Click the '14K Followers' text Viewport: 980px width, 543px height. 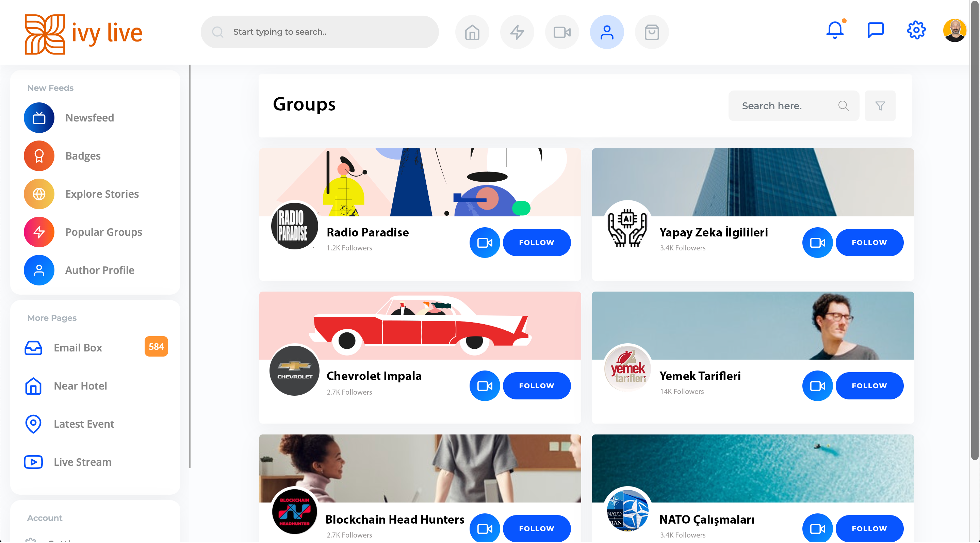[682, 391]
